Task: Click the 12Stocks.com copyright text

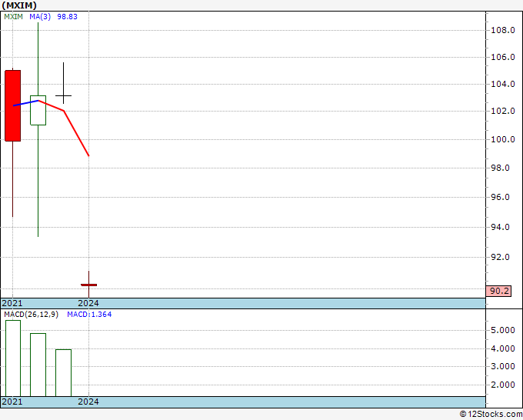Action: (491, 414)
